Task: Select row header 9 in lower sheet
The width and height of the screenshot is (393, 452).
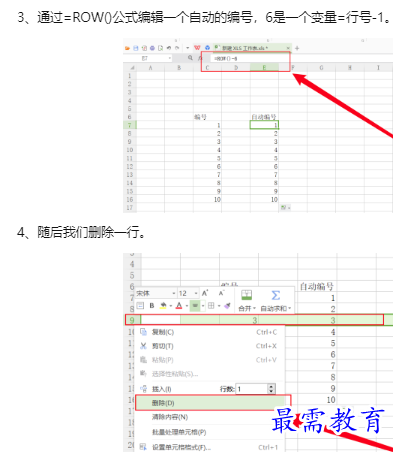Action: point(132,320)
